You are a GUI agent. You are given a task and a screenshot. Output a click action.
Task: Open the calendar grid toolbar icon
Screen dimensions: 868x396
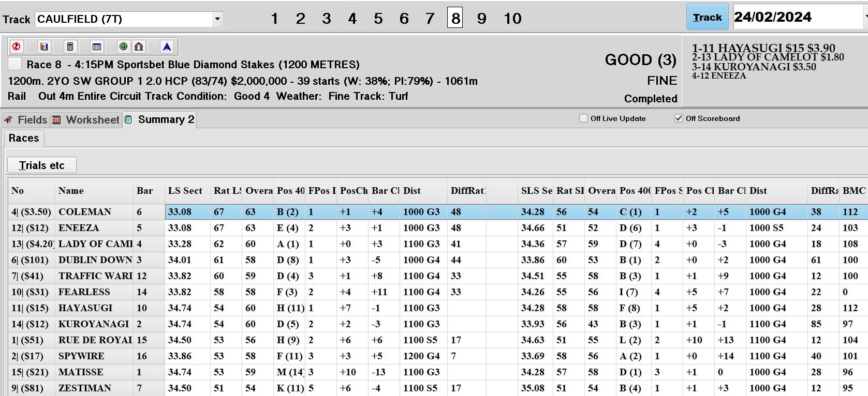96,47
